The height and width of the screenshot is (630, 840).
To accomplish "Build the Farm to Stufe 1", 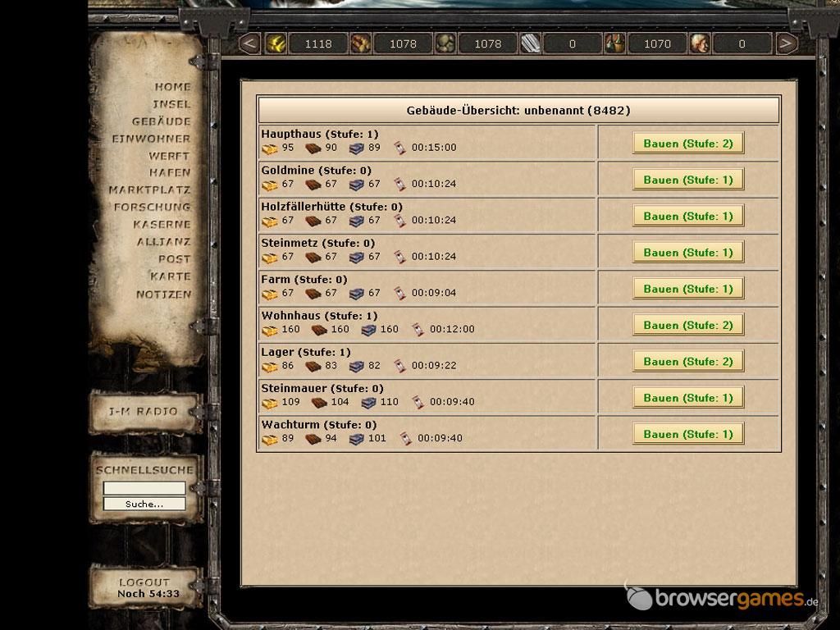I will (x=688, y=289).
